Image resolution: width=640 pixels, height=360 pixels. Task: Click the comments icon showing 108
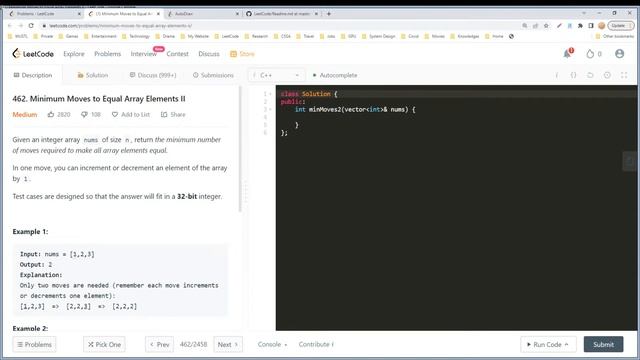pos(84,115)
